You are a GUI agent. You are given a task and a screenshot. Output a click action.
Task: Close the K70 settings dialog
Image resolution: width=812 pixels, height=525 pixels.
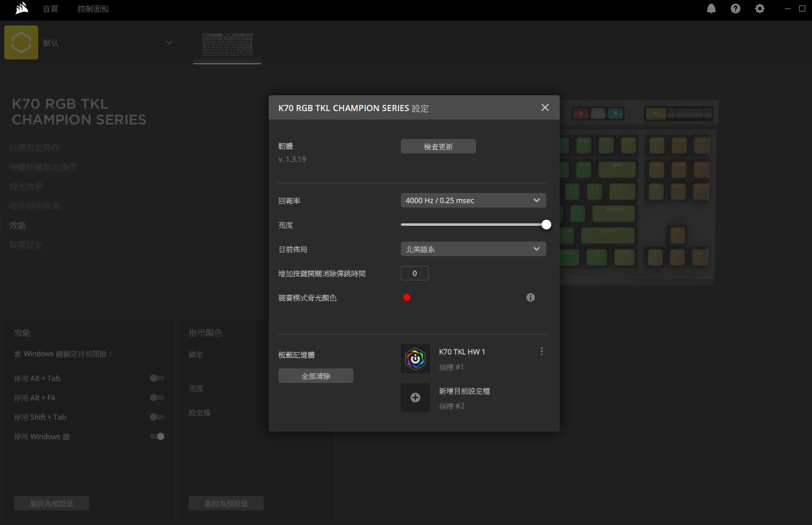tap(545, 107)
